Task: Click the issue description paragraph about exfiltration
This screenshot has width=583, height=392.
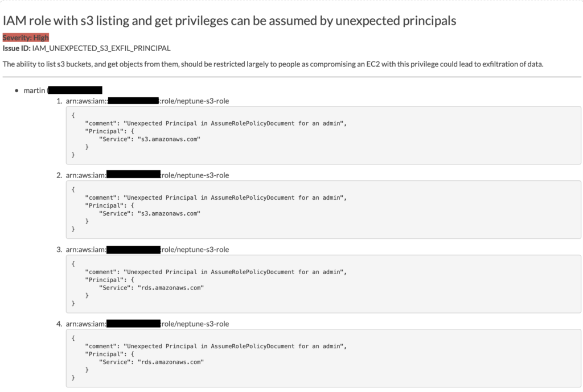Action: (x=273, y=64)
